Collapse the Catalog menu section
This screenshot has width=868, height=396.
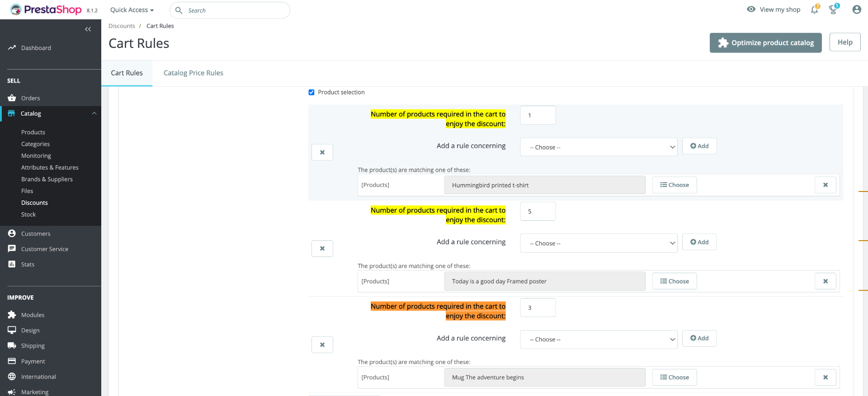coord(94,113)
